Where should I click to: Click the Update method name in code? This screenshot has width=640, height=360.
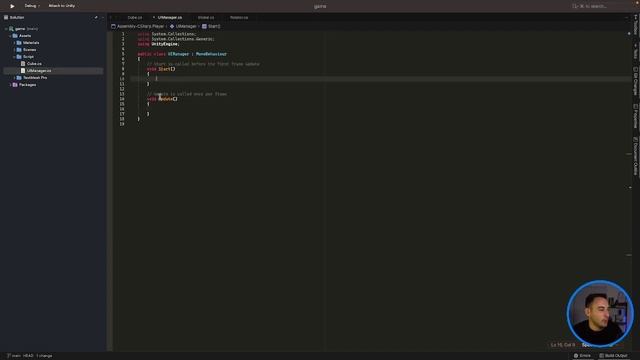(x=165, y=99)
